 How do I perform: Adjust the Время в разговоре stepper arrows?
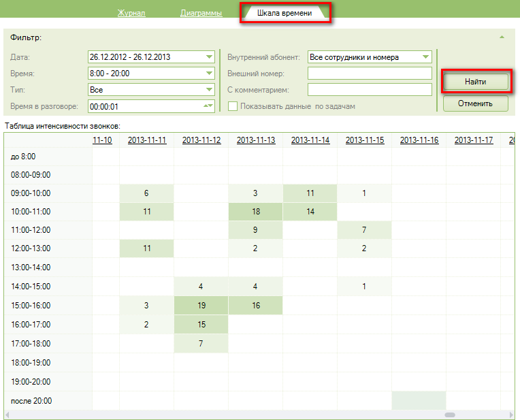[x=209, y=106]
